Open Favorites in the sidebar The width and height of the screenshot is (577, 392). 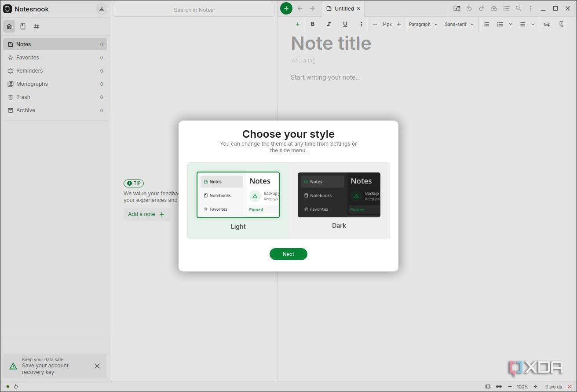point(55,57)
